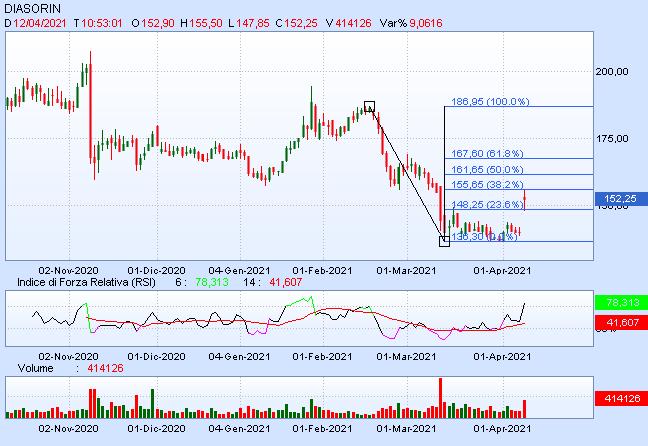The image size is (648, 446).
Task: Click 01-Apr-2021 on price chart axis
Action: coord(502,271)
